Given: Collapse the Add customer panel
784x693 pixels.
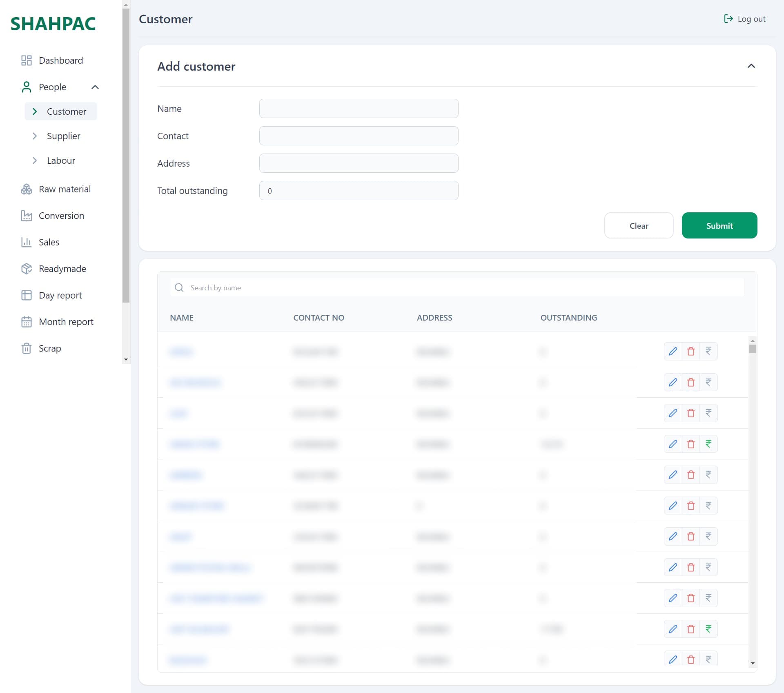Looking at the screenshot, I should (751, 66).
